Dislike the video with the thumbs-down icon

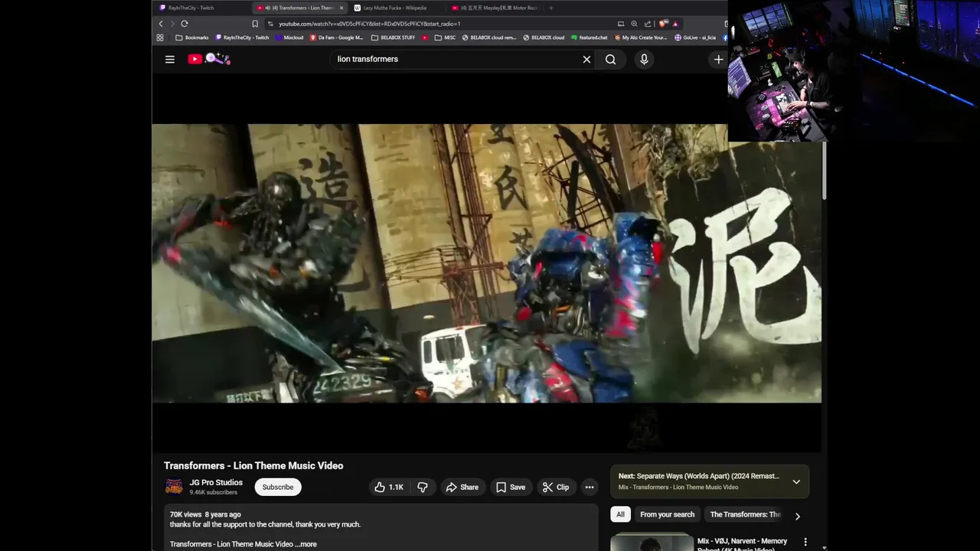[423, 487]
